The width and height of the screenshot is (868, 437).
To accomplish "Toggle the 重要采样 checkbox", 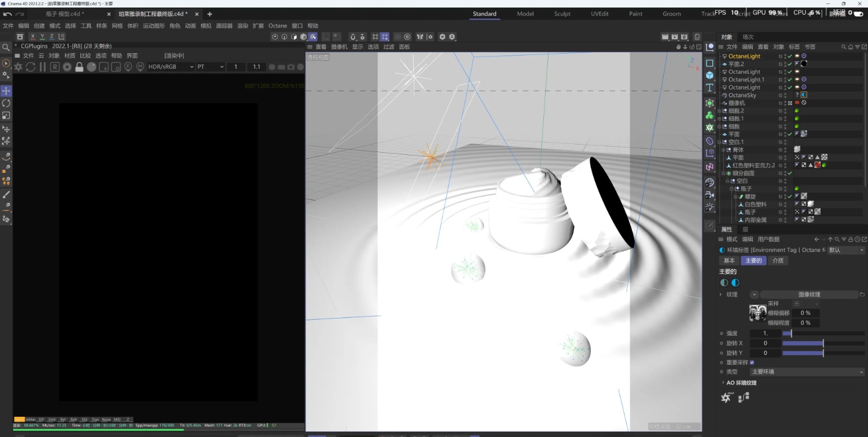I will pos(752,362).
